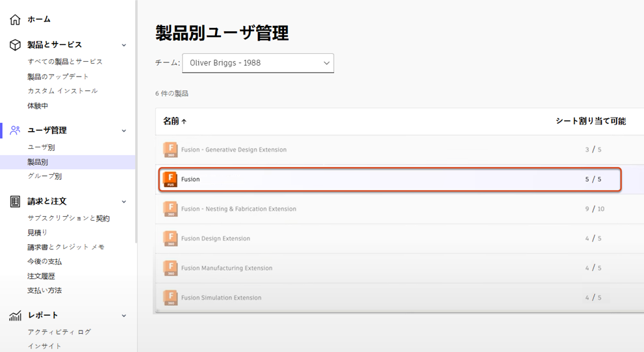Click the 3 / 5 seat count
644x352 pixels.
click(x=593, y=150)
